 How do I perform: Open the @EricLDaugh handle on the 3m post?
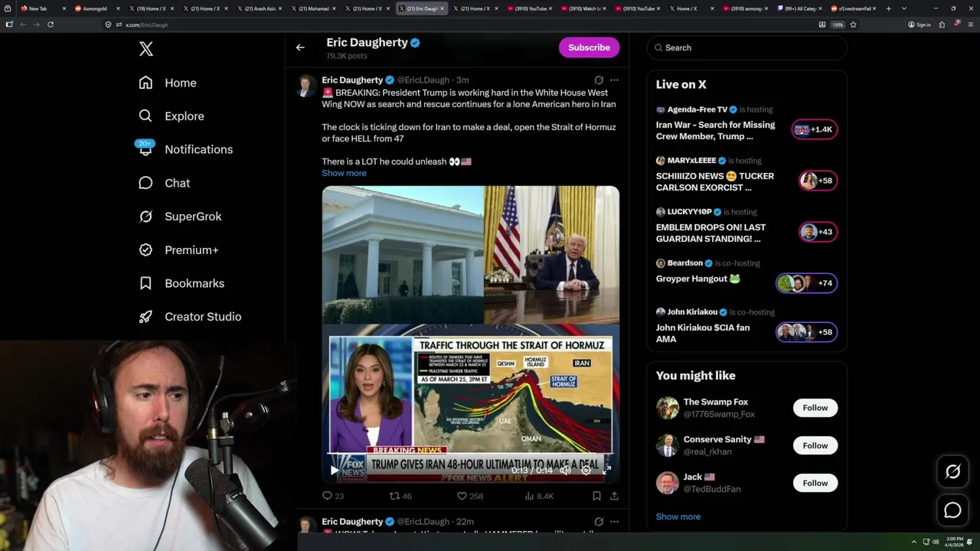click(423, 80)
